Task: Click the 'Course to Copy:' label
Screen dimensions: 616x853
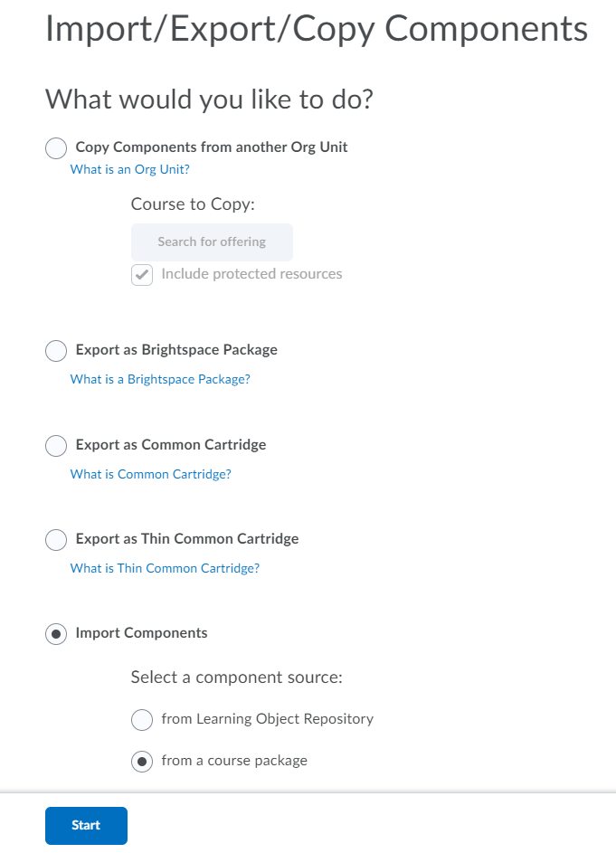Action: [x=193, y=204]
